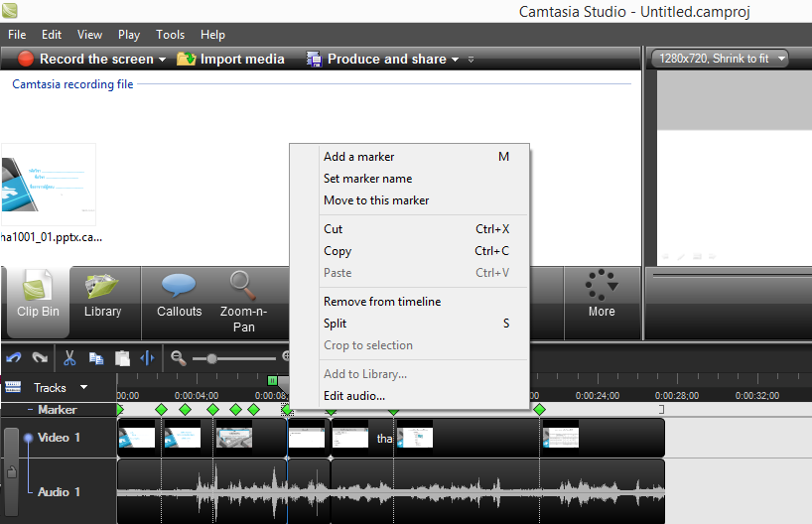
Task: Open the Callouts tool
Action: click(x=179, y=296)
